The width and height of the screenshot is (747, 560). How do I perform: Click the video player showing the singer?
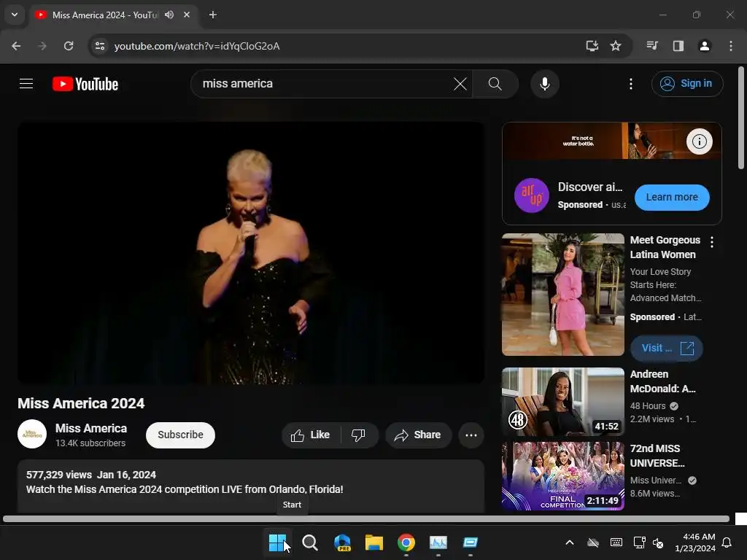click(251, 253)
